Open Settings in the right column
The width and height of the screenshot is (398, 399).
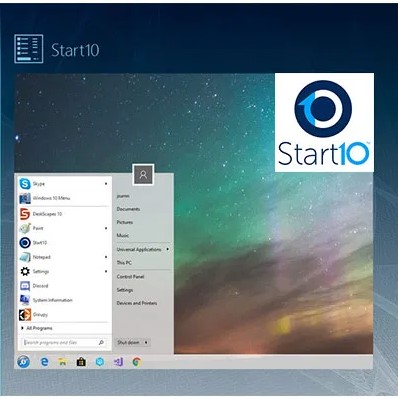125,290
